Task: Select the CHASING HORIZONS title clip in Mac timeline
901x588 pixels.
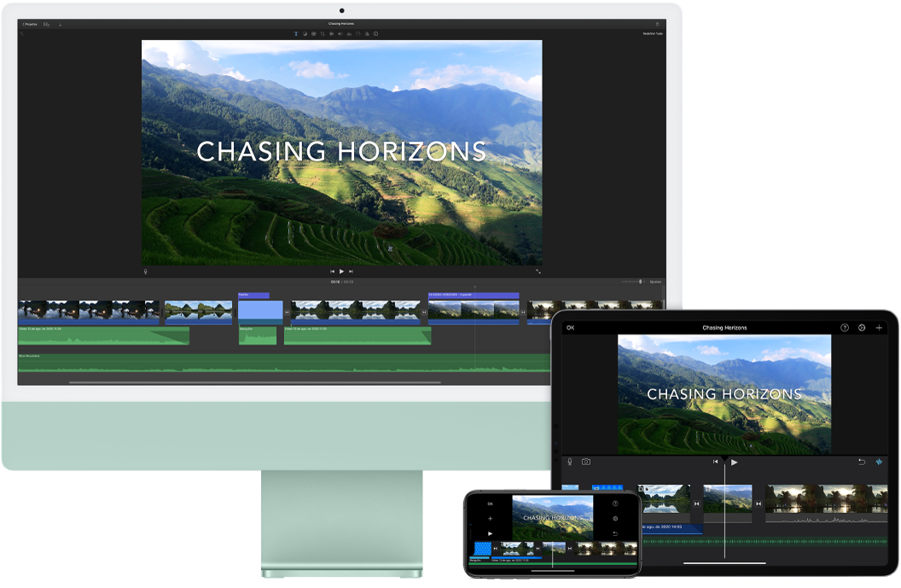Action: coord(473,295)
